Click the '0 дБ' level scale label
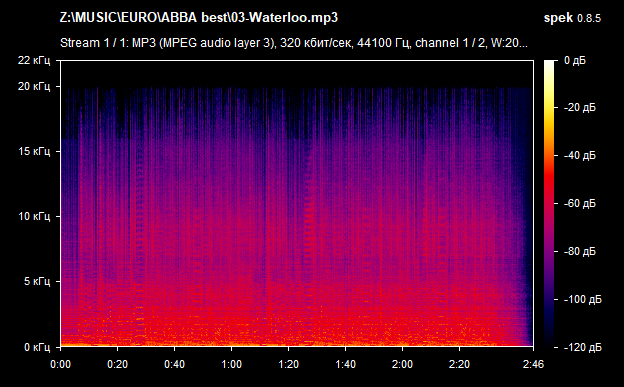Viewport: 624px width, 387px height. coord(575,61)
